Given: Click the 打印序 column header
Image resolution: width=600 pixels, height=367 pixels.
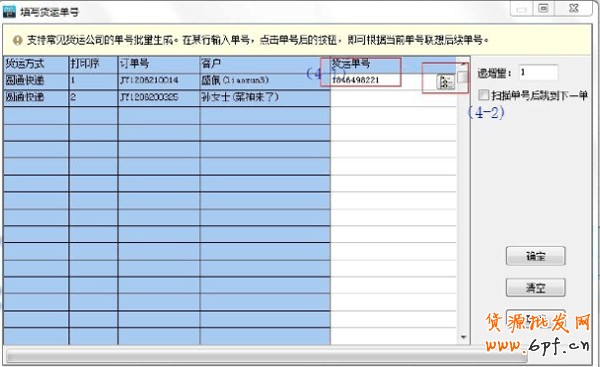Looking at the screenshot, I should point(93,64).
